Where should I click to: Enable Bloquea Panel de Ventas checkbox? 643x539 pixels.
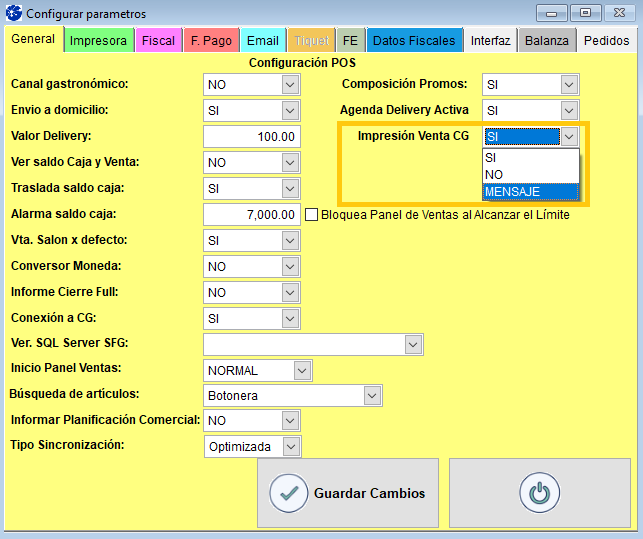(x=311, y=214)
